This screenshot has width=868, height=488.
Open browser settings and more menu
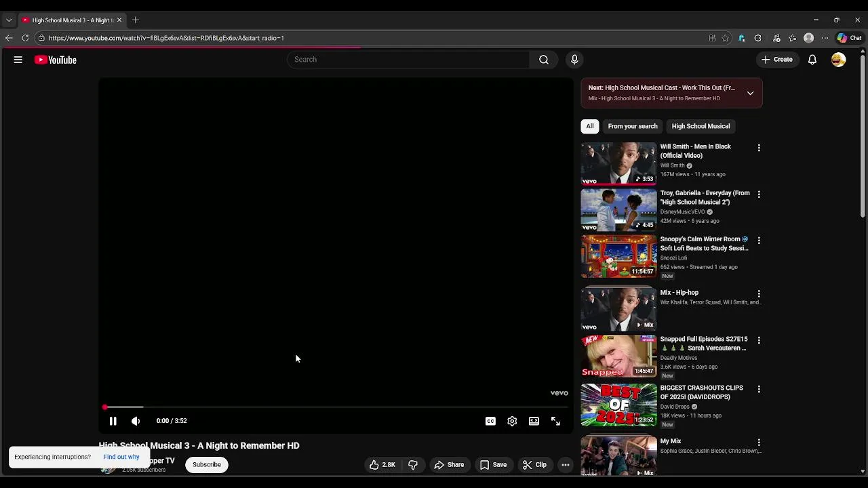click(825, 38)
